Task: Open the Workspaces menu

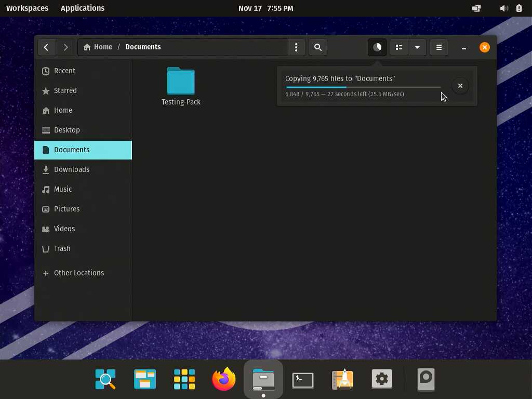Action: pos(27,8)
